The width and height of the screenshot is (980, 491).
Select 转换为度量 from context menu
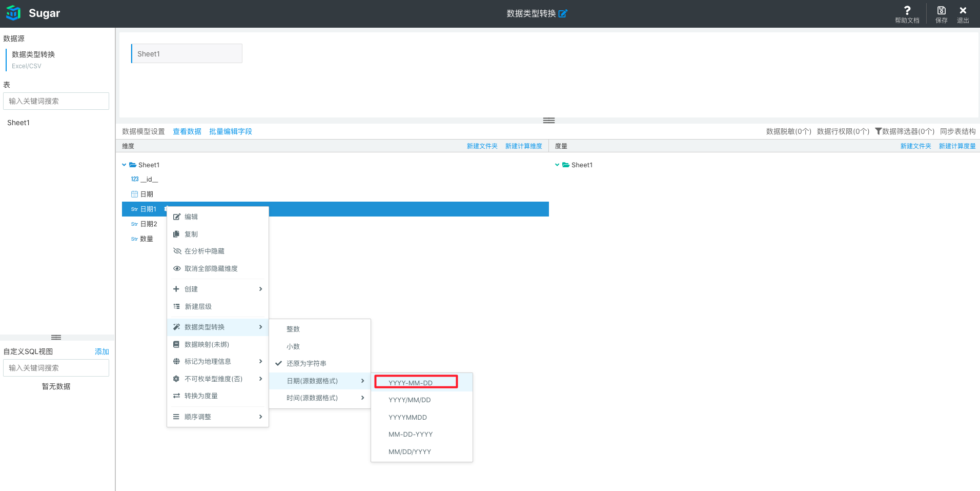(201, 396)
